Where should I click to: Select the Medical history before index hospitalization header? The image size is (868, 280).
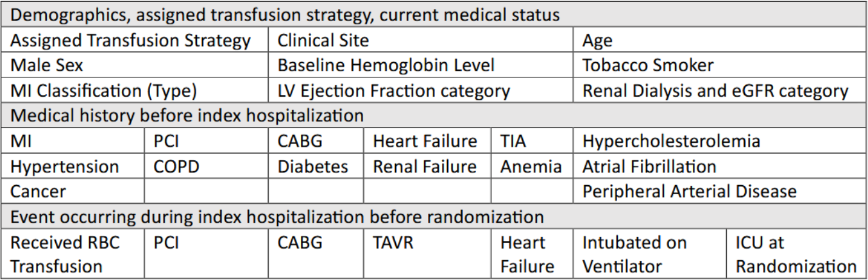click(x=434, y=116)
